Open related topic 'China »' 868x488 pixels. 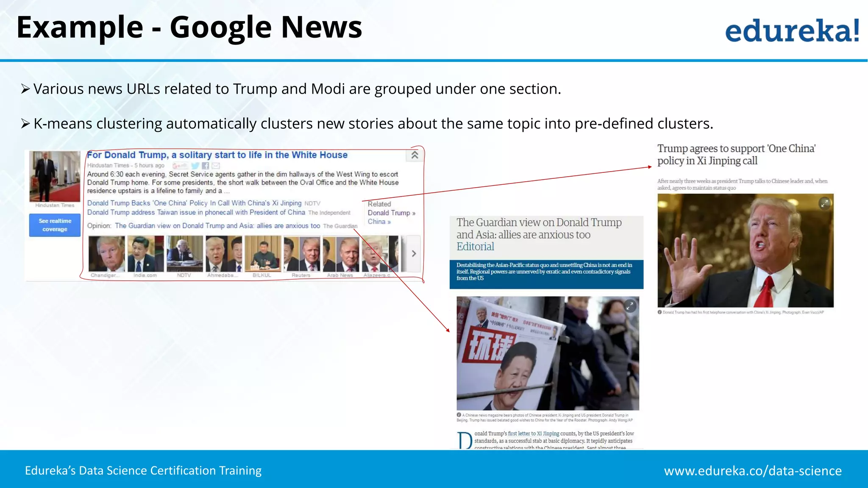[379, 222]
